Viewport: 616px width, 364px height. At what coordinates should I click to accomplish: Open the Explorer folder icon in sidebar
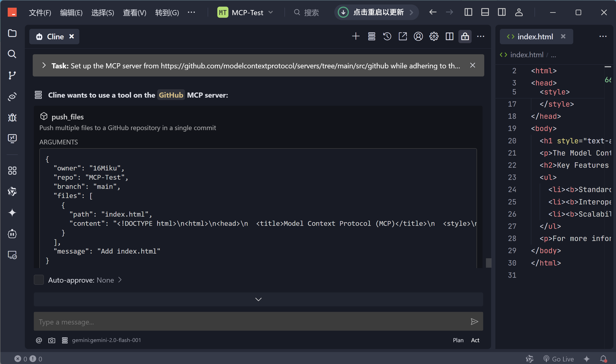[x=12, y=33]
